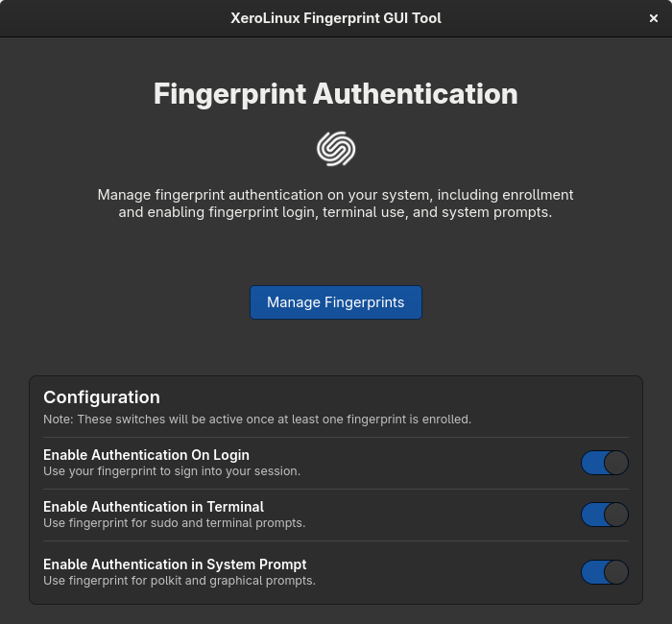
Task: Click the XeroLinux Fingerprint GUI Tool title
Action: [336, 18]
